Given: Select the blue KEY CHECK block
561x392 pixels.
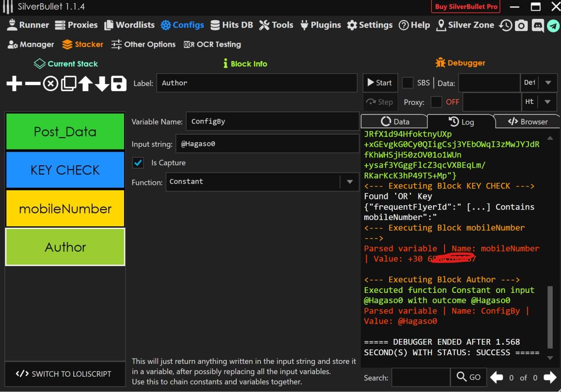Looking at the screenshot, I should coord(65,170).
